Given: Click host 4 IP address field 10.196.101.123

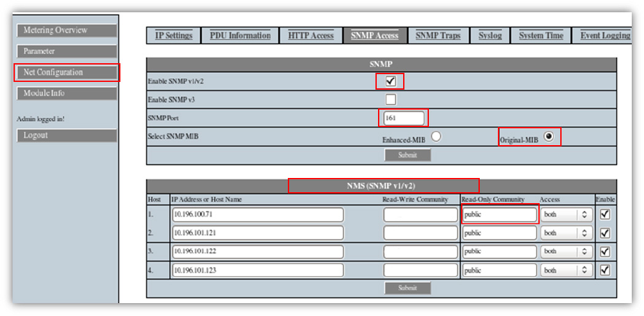Looking at the screenshot, I should pyautogui.click(x=258, y=270).
